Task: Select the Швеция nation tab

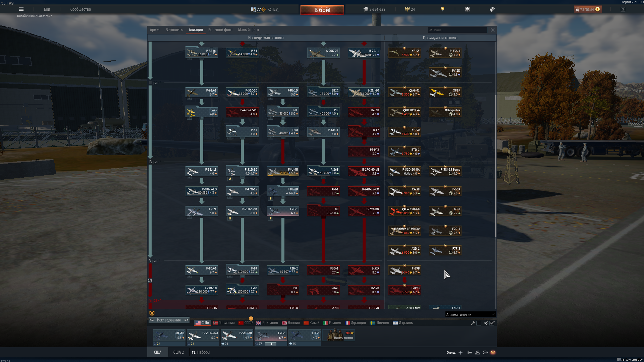Action: point(379,323)
